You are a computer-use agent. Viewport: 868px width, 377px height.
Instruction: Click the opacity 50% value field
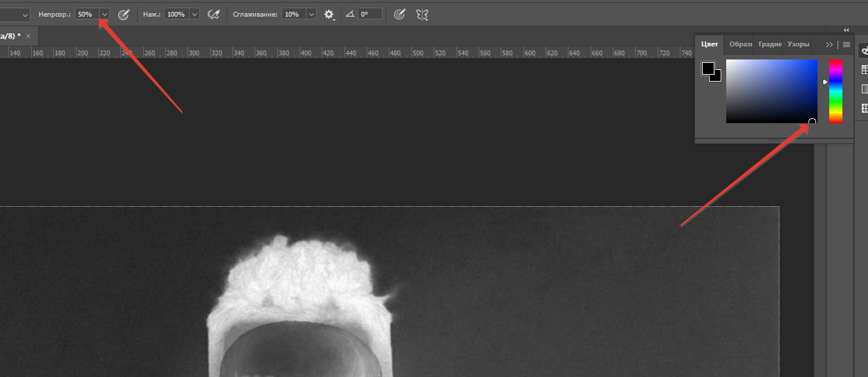pyautogui.click(x=87, y=14)
